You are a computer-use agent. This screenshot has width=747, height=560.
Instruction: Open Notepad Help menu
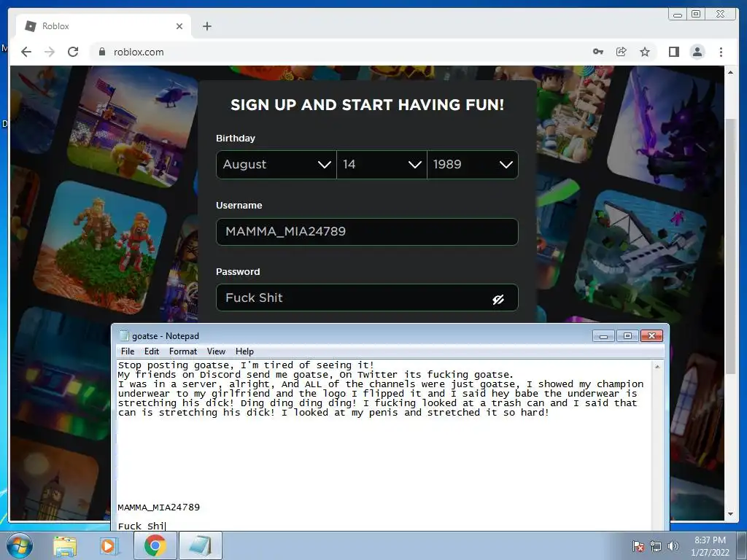(244, 351)
